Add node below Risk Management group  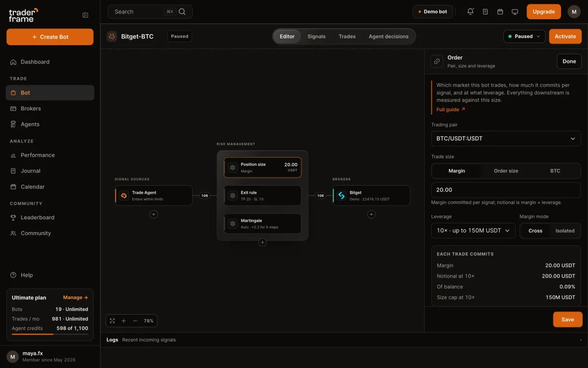262,242
